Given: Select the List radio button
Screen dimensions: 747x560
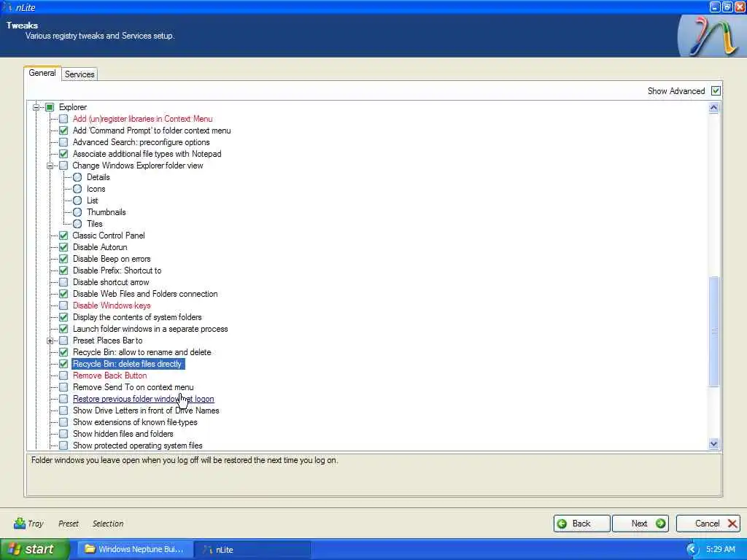Looking at the screenshot, I should [x=77, y=201].
